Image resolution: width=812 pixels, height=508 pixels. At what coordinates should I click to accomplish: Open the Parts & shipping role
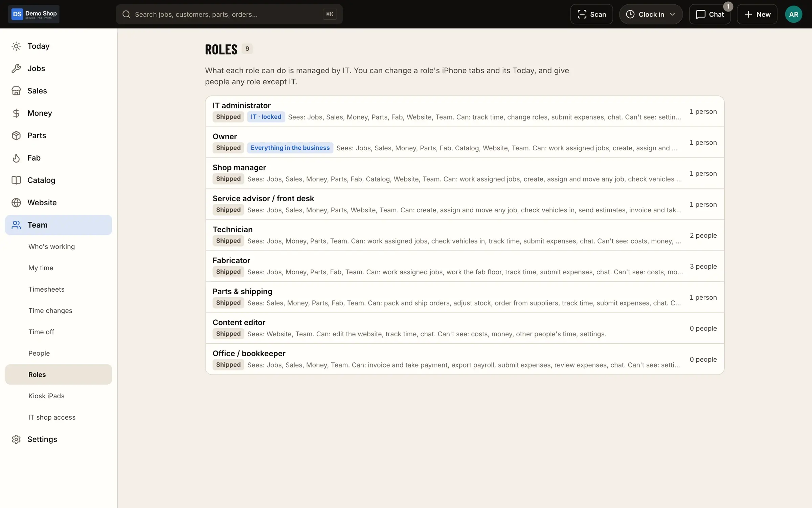pos(465,297)
